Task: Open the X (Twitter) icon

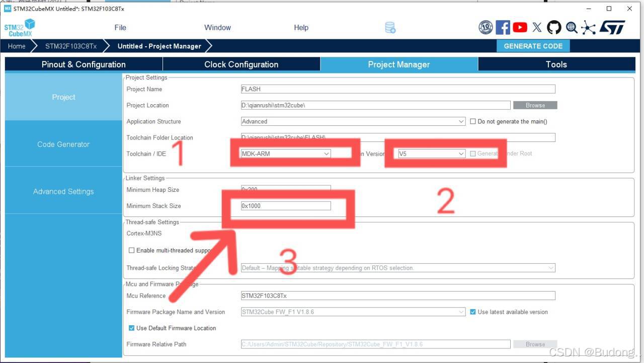Action: click(537, 27)
